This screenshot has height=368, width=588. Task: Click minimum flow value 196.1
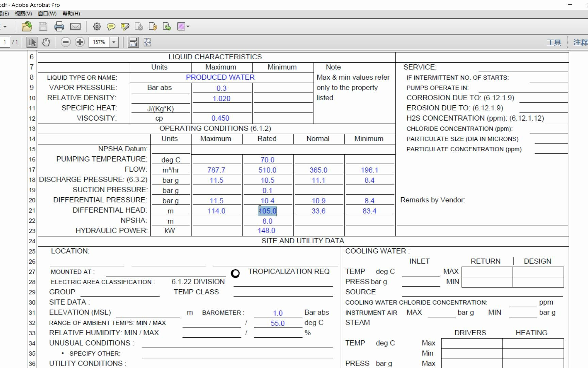[x=370, y=170]
